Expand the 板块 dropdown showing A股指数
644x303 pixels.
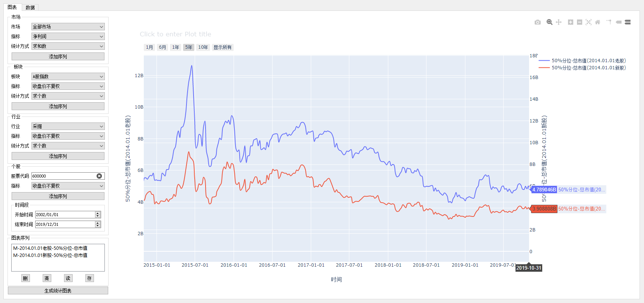pos(68,76)
